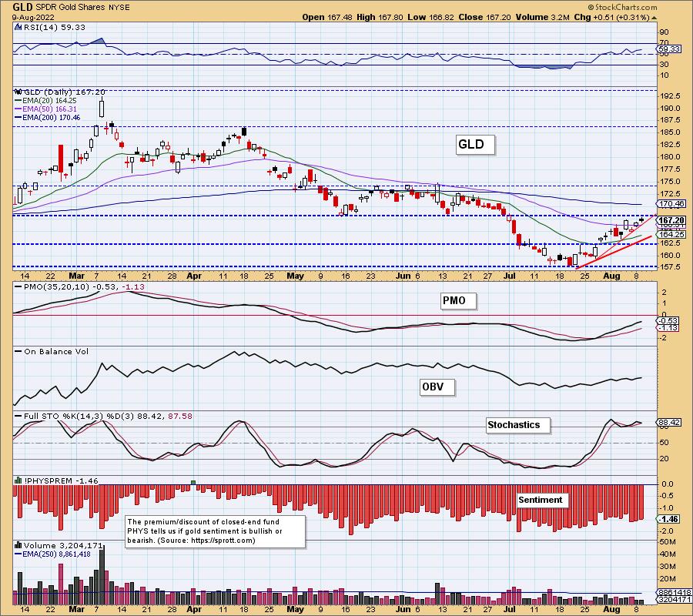Viewport: 693px width, 616px height.
Task: Click the green positive sentiment bar near April
Action: 193,482
